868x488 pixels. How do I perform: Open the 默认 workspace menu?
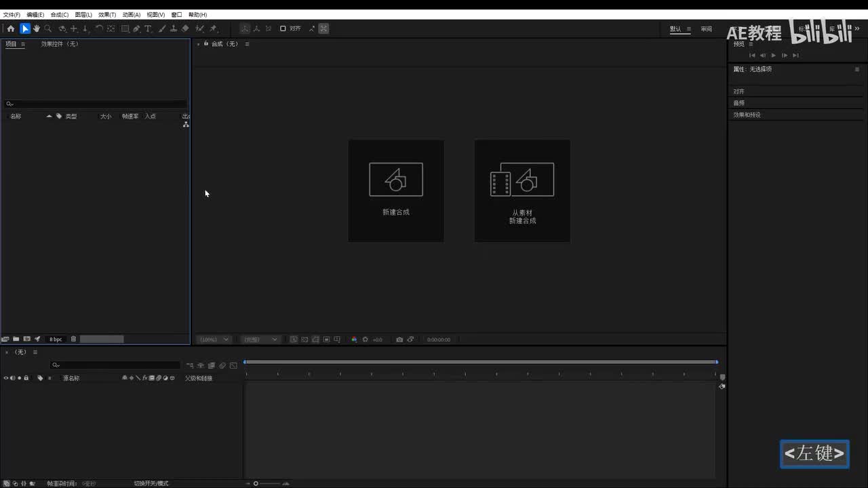[x=689, y=29]
